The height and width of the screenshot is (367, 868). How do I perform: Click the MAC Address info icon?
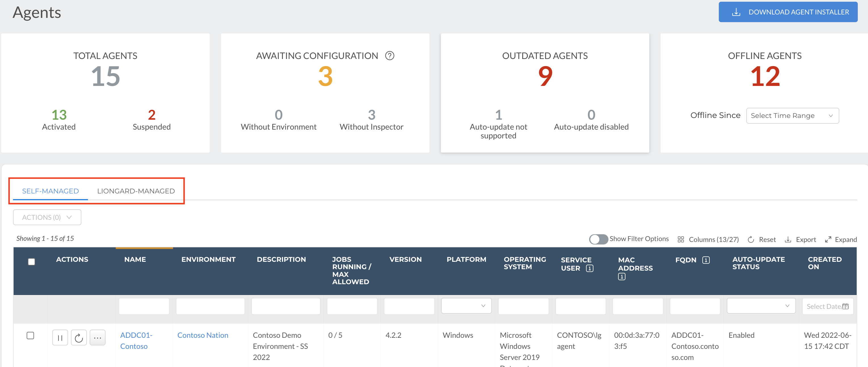pos(622,277)
